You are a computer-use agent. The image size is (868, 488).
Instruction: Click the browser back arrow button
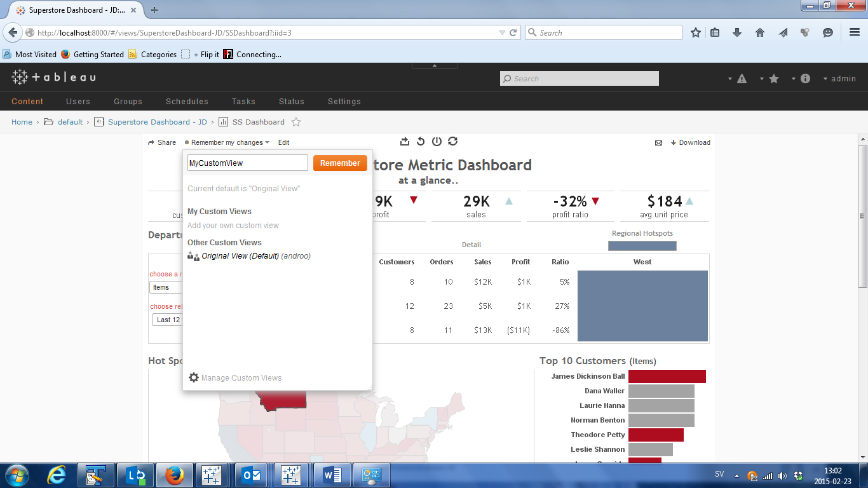13,32
